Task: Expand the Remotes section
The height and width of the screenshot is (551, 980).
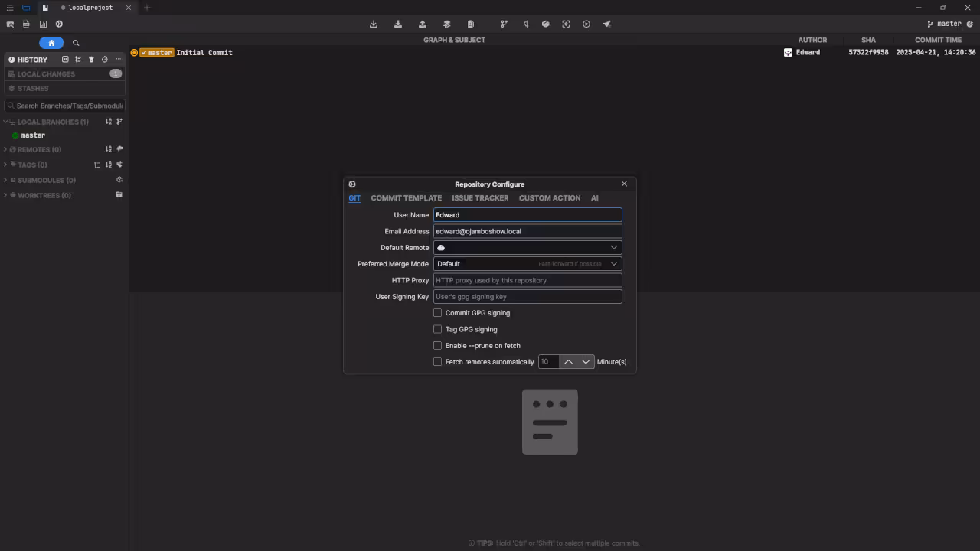Action: pos(5,149)
